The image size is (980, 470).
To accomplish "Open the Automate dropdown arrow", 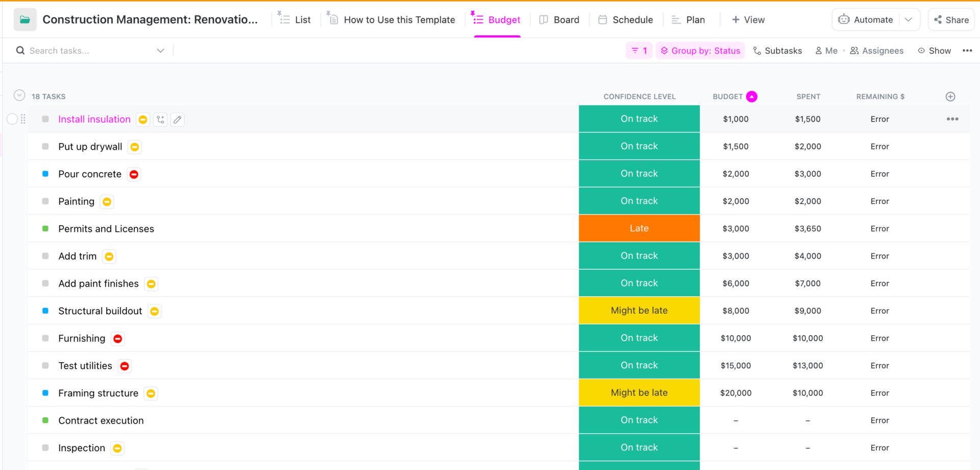I will click(908, 20).
